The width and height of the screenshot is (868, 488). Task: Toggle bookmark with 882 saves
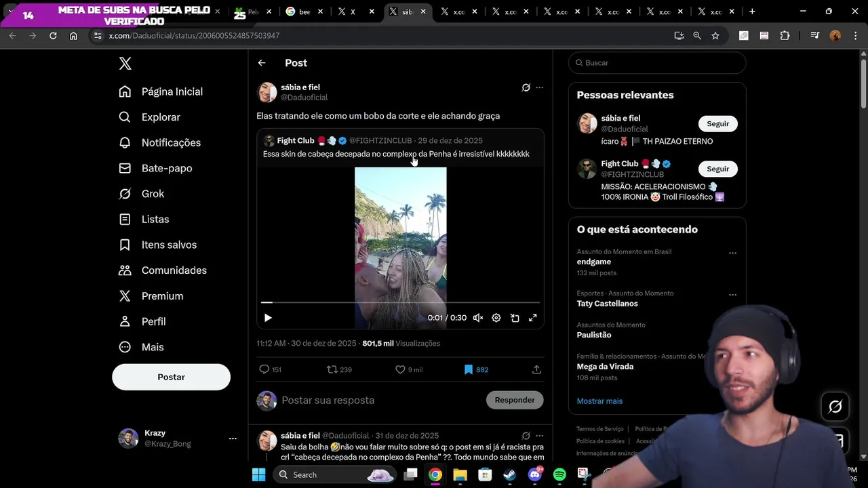(x=469, y=369)
